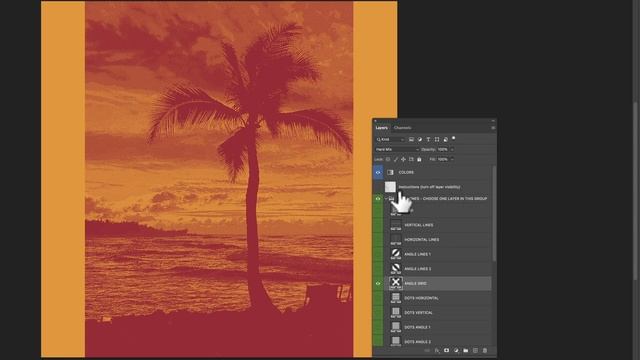Create a new group folder
640x360 pixels.
coord(466,351)
